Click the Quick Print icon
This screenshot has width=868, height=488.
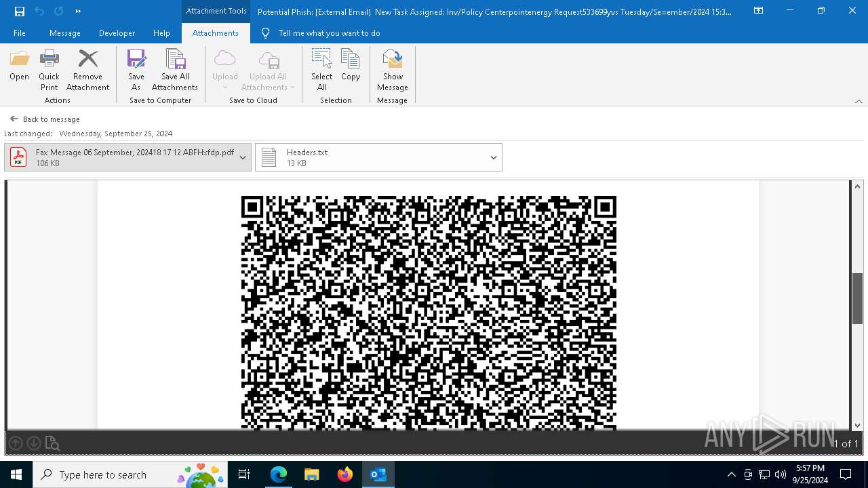click(x=49, y=70)
